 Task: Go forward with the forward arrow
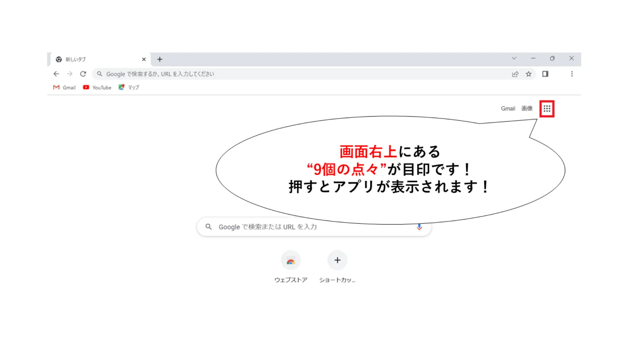point(69,74)
